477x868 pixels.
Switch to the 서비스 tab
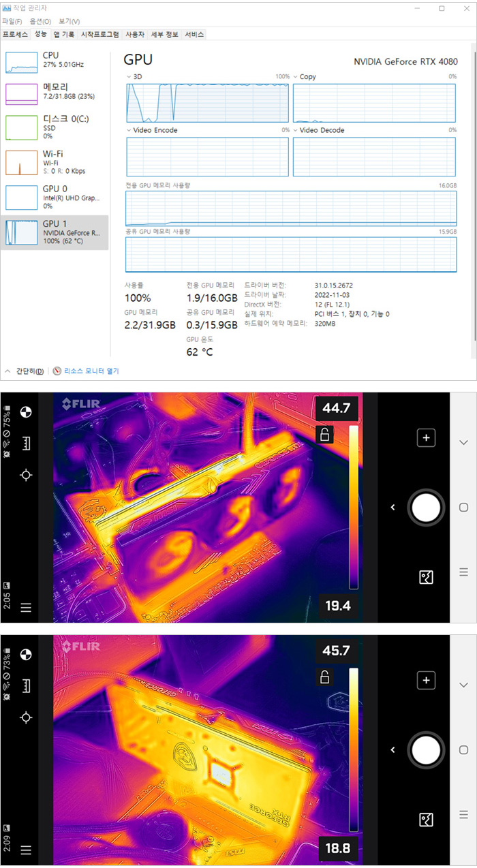tap(194, 34)
